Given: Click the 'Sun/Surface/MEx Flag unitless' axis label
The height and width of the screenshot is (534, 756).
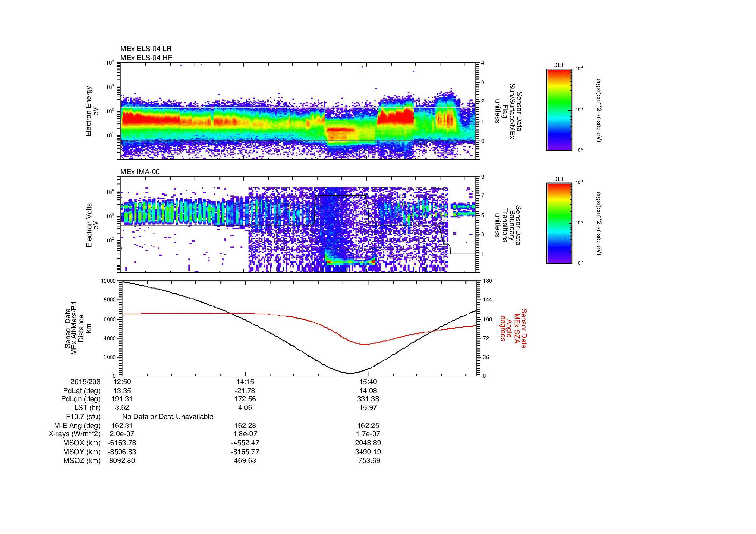Looking at the screenshot, I should click(x=508, y=111).
